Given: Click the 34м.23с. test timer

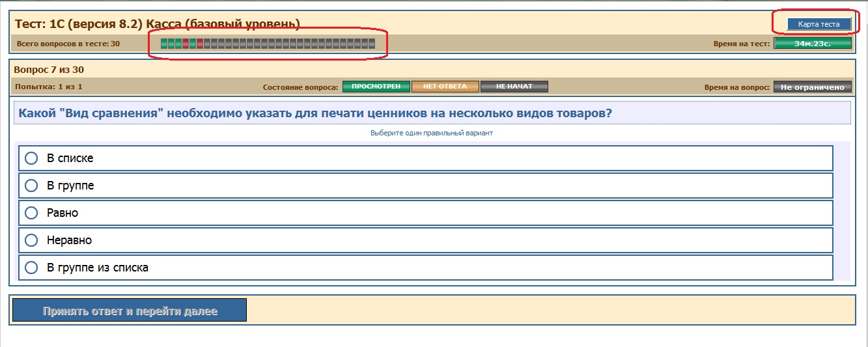Looking at the screenshot, I should coord(813,44).
